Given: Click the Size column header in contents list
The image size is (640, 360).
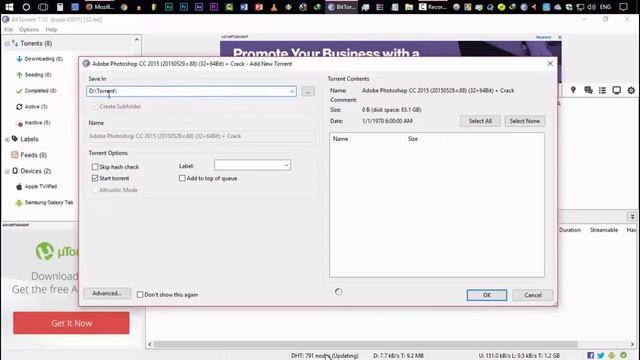Looking at the screenshot, I should [413, 139].
